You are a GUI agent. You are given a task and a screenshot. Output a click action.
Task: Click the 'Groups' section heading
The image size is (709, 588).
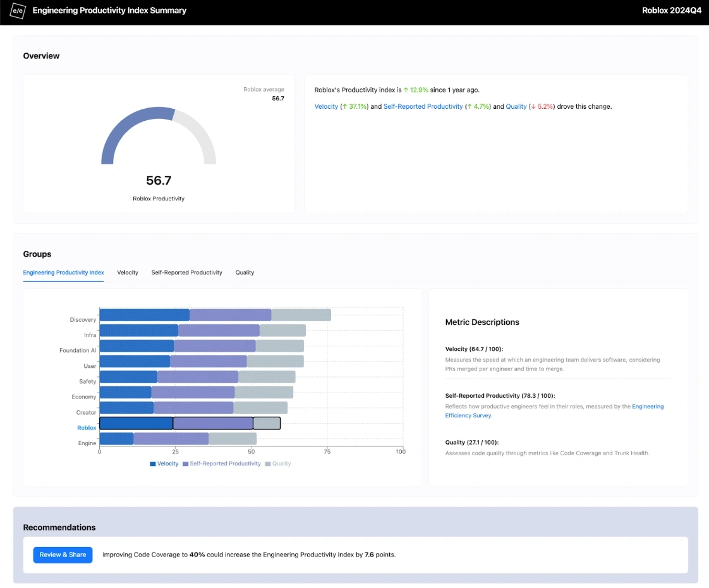pos(37,254)
